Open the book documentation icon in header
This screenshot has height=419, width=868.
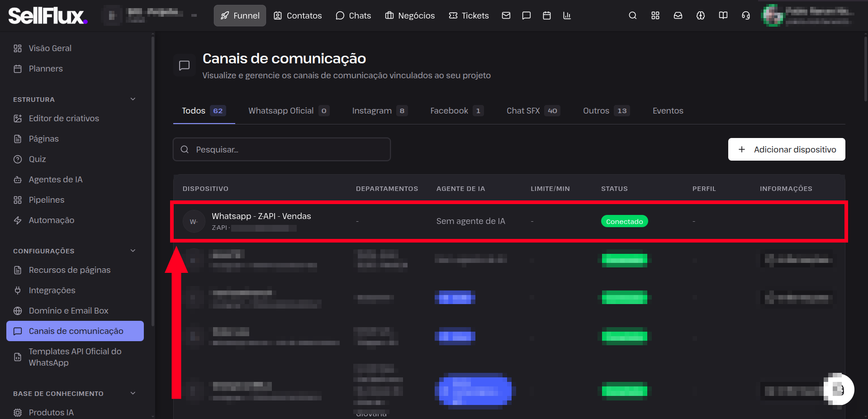tap(723, 15)
